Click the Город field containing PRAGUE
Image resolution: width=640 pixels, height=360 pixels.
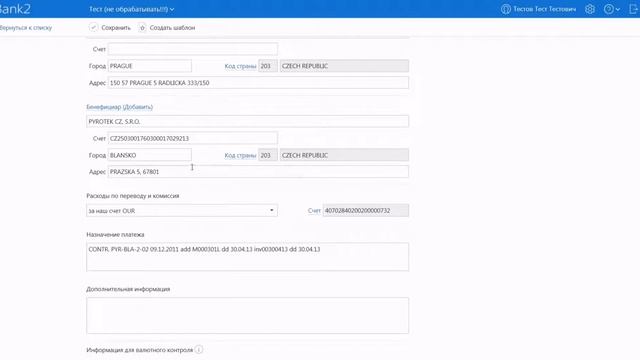click(x=149, y=66)
